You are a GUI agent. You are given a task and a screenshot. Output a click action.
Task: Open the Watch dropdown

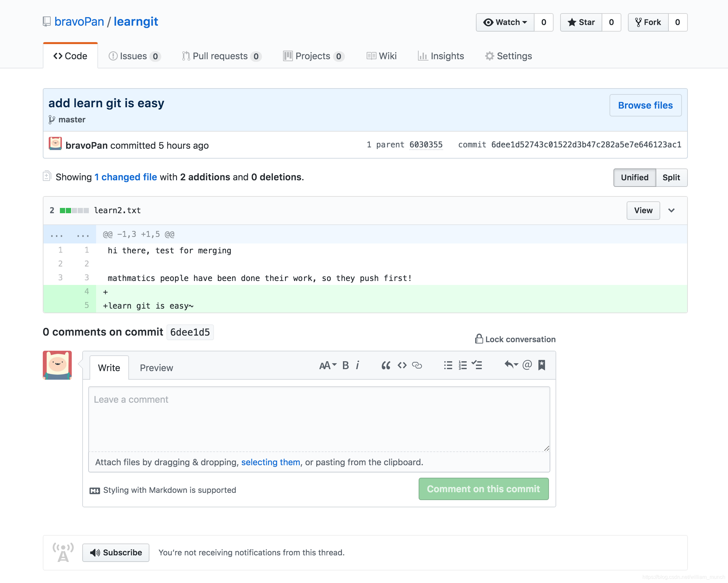click(x=505, y=22)
